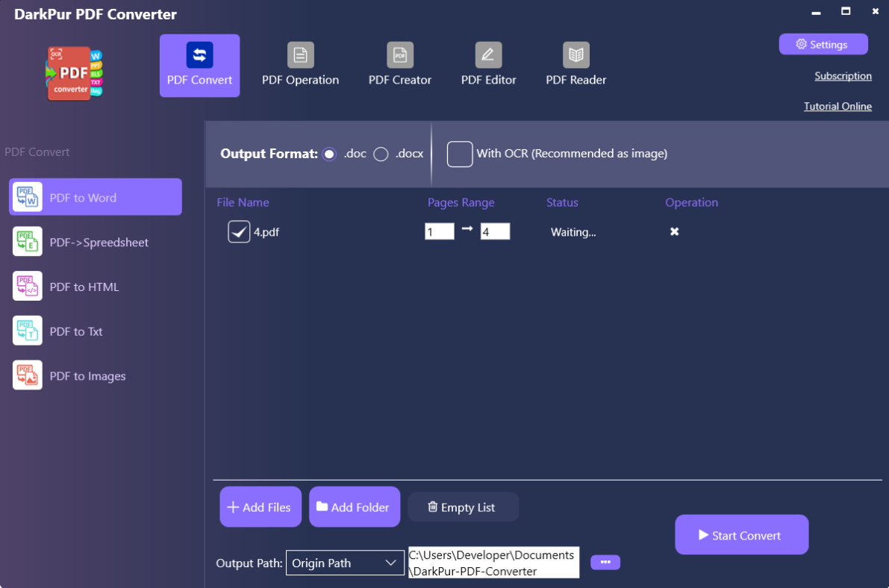Open the PDF Operation icon tab
This screenshot has height=588, width=889.
(x=301, y=55)
